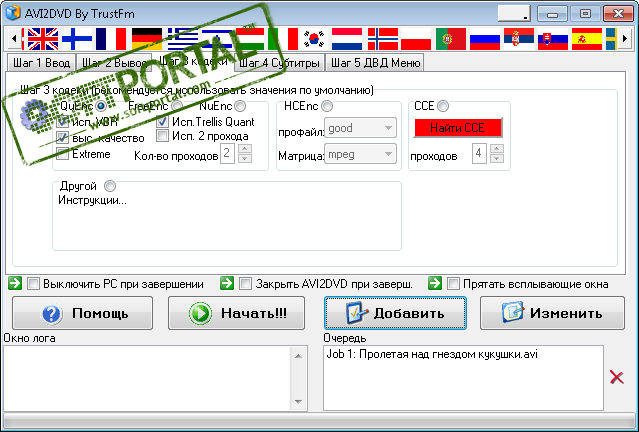
Task: Click the Кол-во проходов value field
Action: 227,154
